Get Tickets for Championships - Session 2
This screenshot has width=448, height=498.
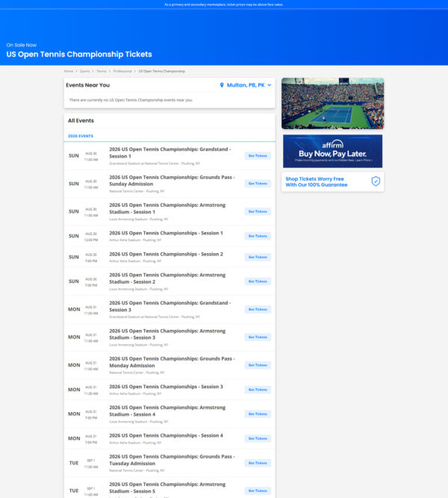(258, 257)
